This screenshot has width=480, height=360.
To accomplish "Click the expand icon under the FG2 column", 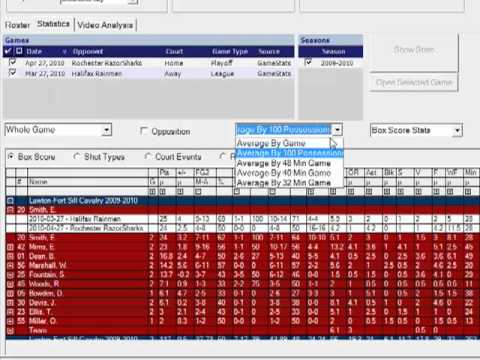I will 198,192.
